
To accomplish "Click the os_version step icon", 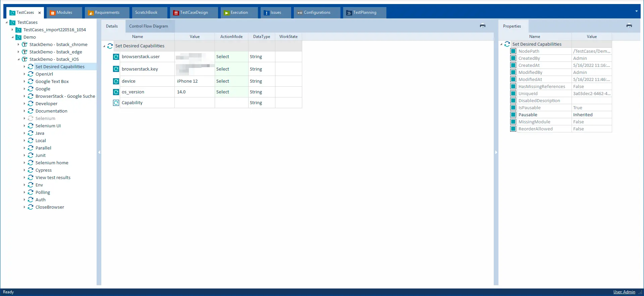I will tap(116, 92).
